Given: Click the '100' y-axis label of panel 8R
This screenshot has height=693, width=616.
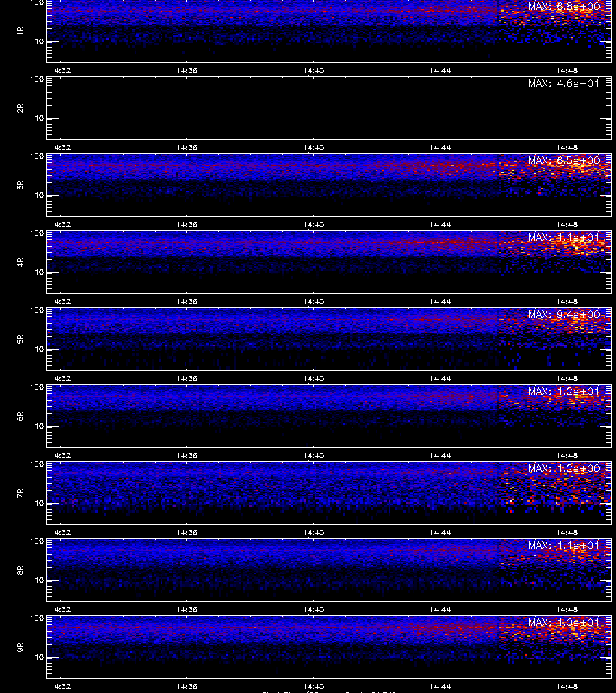Looking at the screenshot, I should [x=37, y=541].
